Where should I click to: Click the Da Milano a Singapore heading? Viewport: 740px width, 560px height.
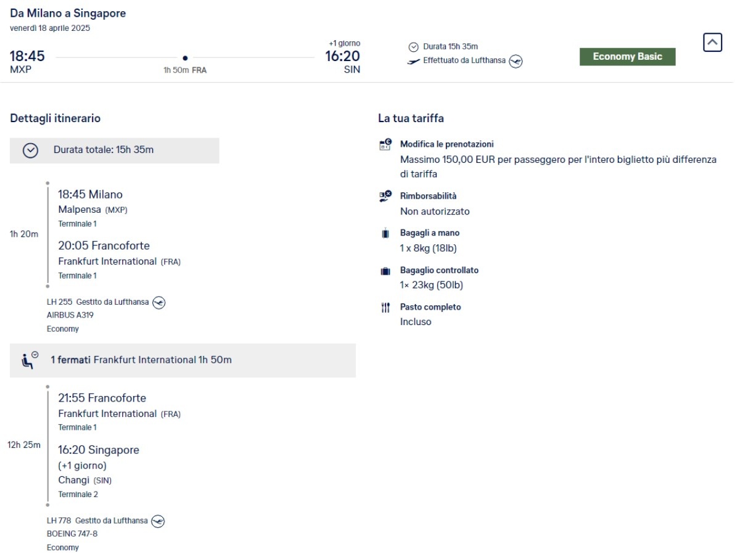[68, 13]
